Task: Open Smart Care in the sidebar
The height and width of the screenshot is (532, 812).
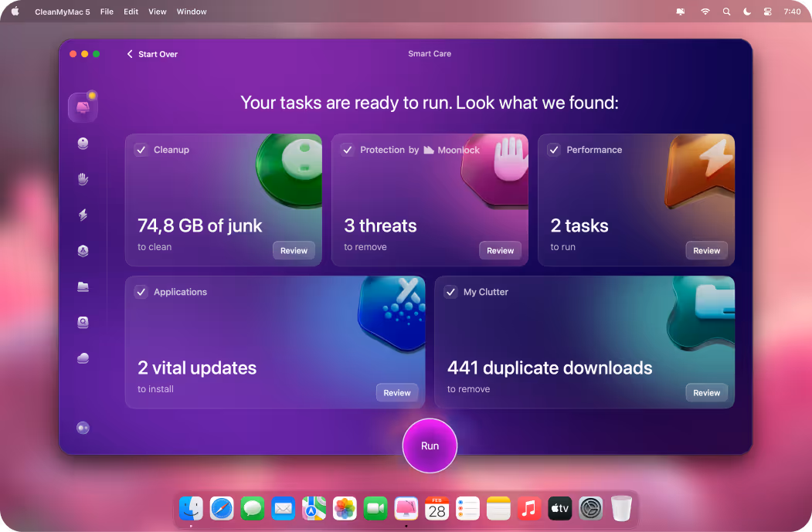Action: (x=83, y=107)
